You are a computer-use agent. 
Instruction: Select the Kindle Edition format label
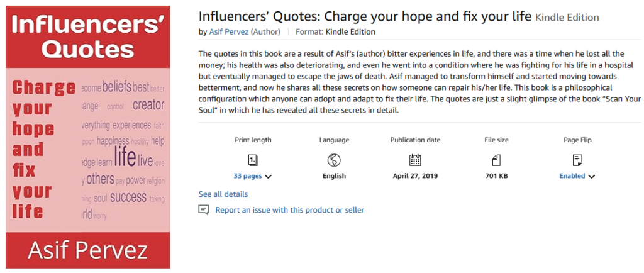pyautogui.click(x=350, y=31)
